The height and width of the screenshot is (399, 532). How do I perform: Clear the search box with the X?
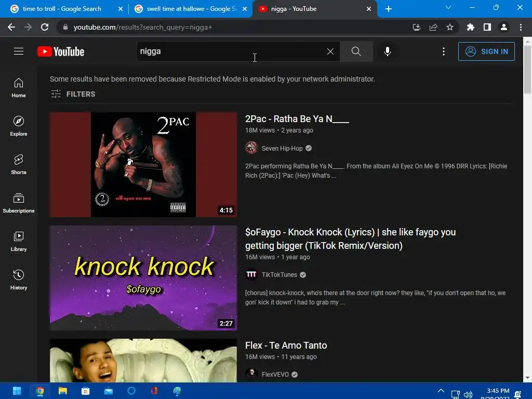click(330, 51)
